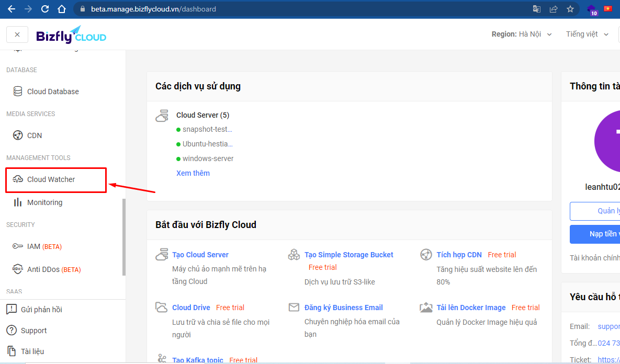Screen dimensions: 620x364
Task: Open Cloud Database from the sidebar
Action: [x=53, y=92]
